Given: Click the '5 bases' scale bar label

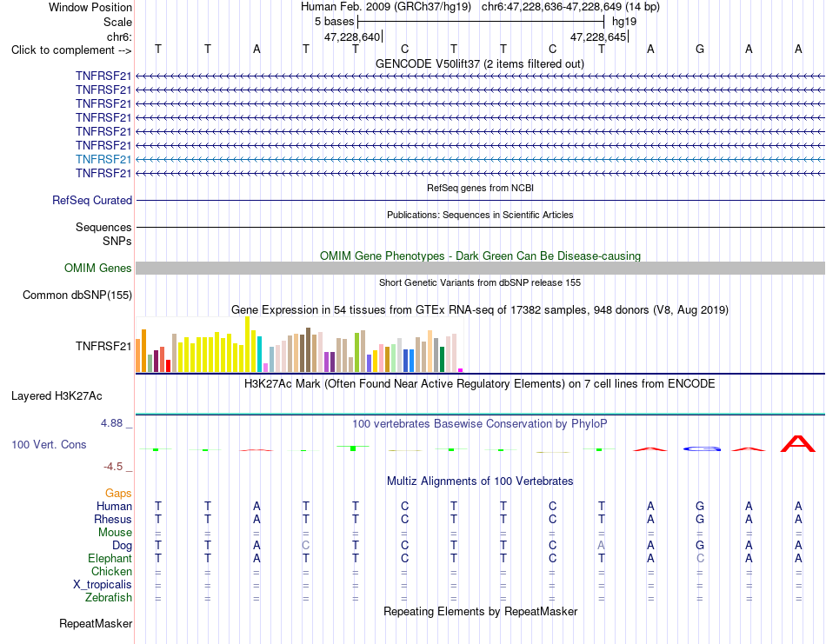Looking at the screenshot, I should coord(335,22).
